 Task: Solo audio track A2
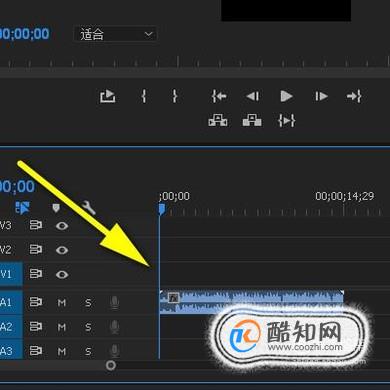[88, 327]
